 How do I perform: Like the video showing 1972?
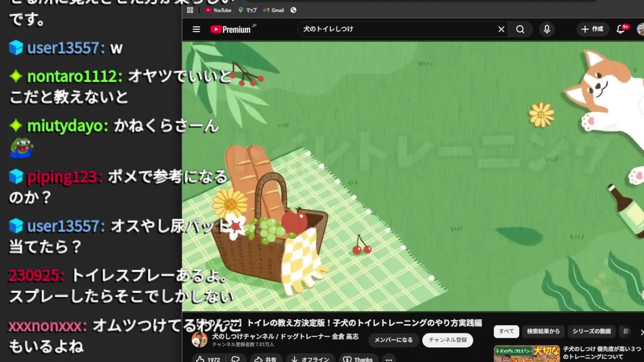click(208, 359)
